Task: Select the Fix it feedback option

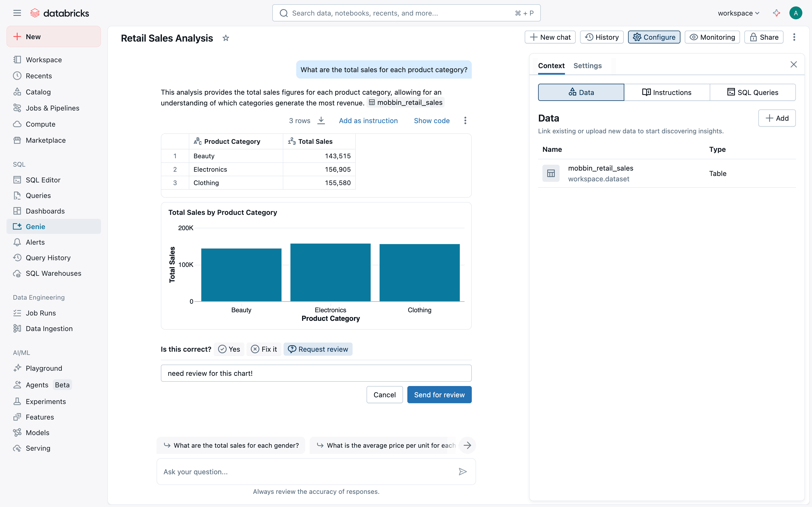Action: point(264,349)
